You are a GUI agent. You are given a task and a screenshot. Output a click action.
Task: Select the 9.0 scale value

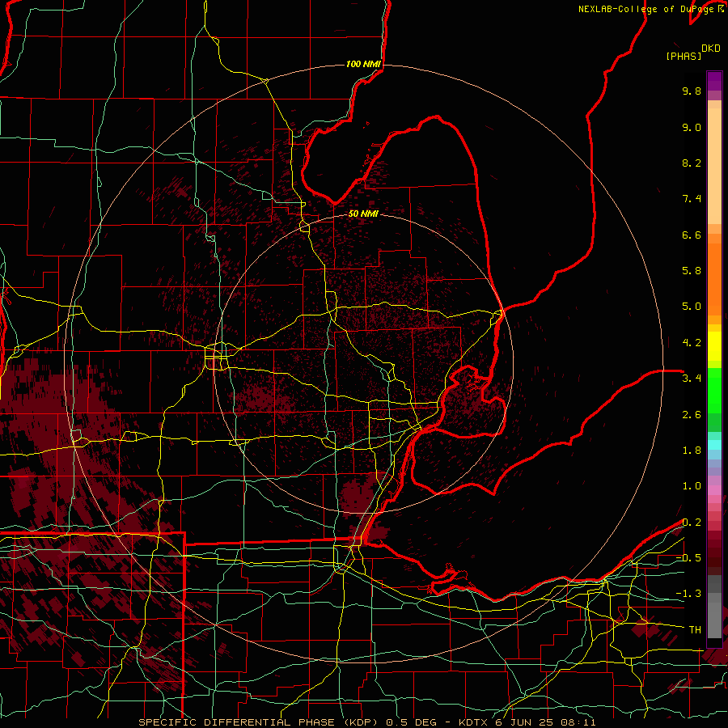(692, 127)
